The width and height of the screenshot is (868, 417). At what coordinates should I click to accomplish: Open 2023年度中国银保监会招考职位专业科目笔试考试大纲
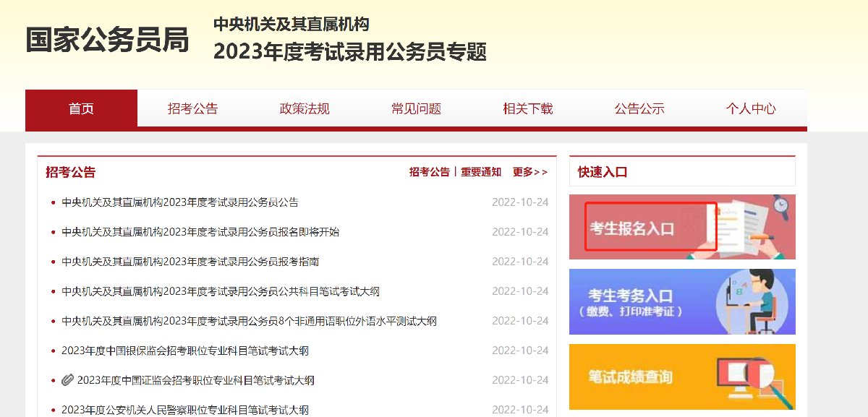(x=185, y=351)
